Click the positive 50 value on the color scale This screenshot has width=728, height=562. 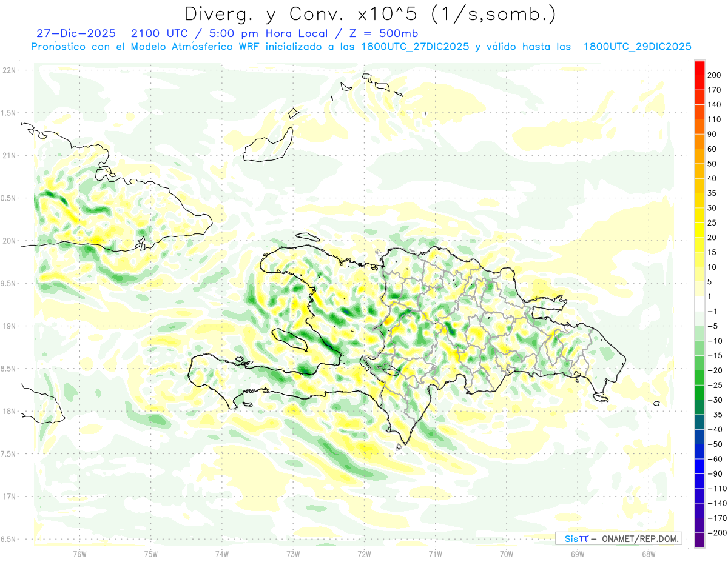(713, 164)
